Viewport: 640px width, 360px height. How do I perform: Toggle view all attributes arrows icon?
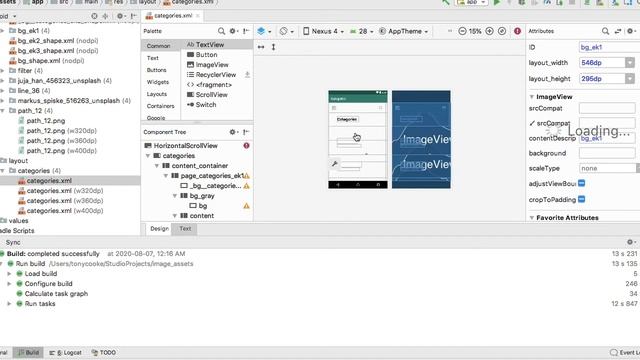[618, 31]
